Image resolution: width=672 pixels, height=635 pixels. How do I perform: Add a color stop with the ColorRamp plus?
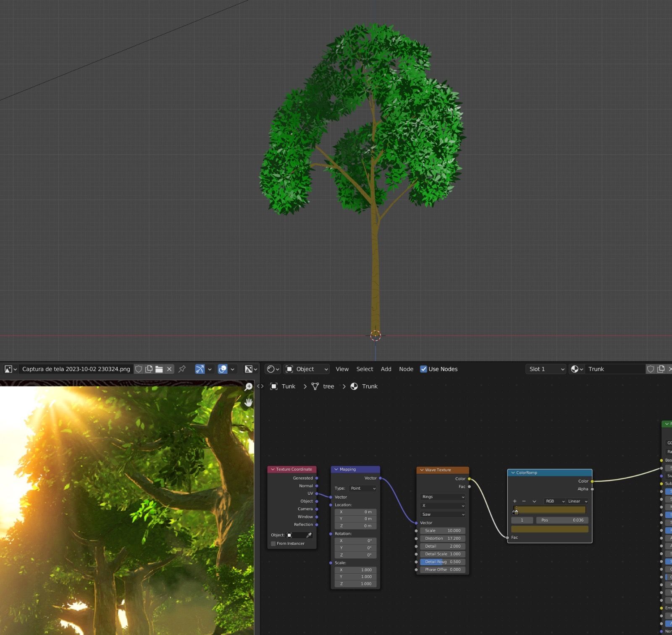pyautogui.click(x=514, y=501)
